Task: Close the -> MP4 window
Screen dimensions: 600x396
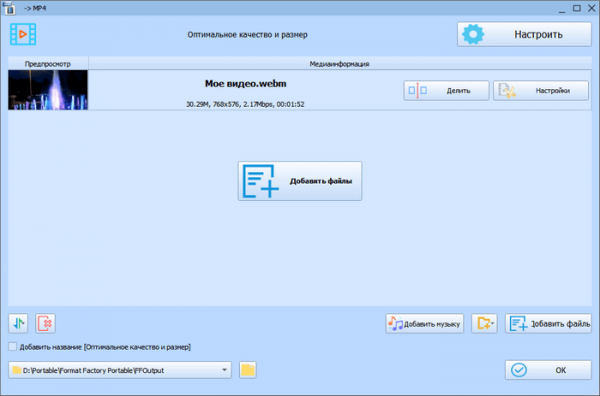Action: 592,8
